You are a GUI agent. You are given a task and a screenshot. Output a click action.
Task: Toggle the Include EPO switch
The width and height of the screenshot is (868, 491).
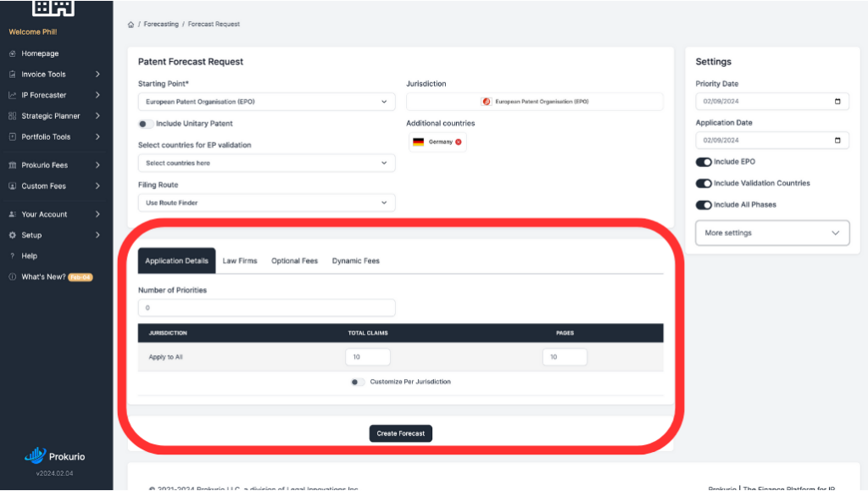pos(704,162)
